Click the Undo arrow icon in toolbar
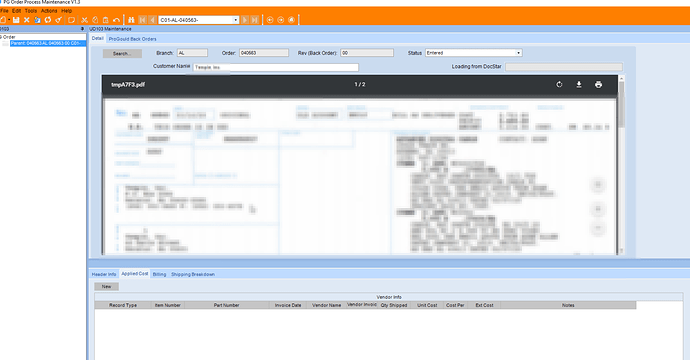 (116, 20)
